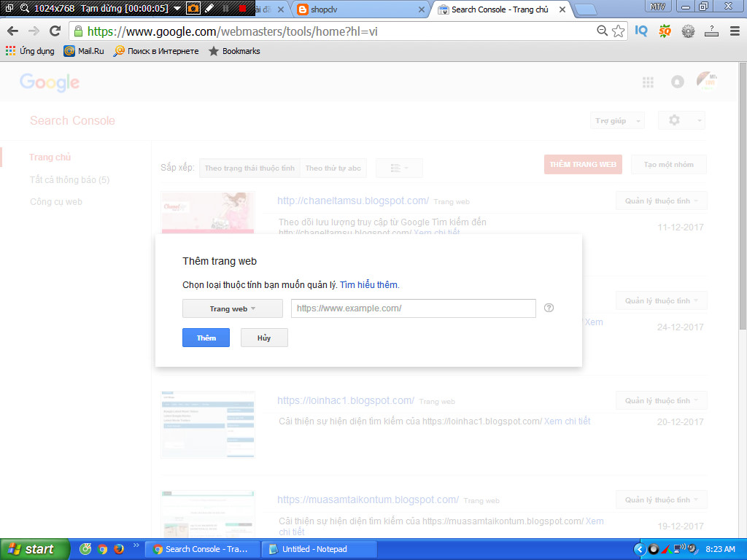
Task: Open the browser hamburger menu
Action: [735, 31]
